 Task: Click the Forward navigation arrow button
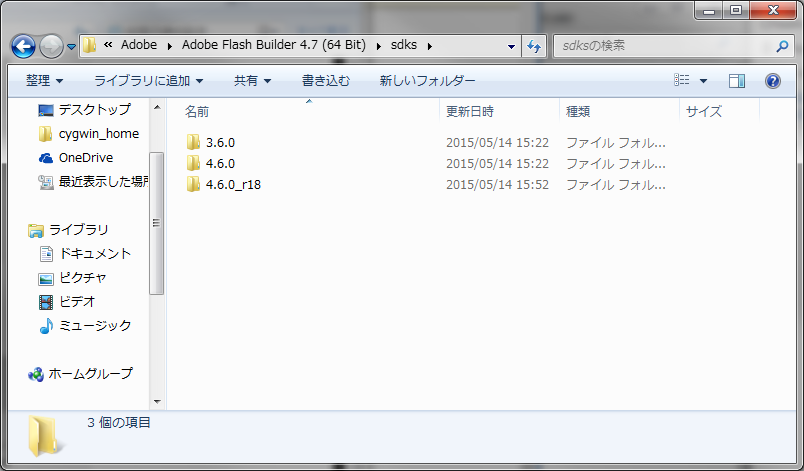51,47
